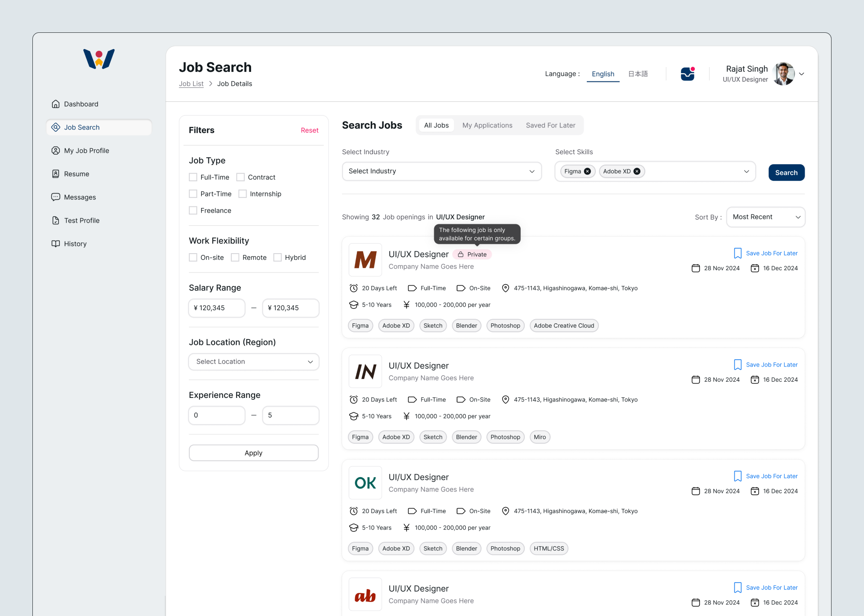Enable the On-site flexibility checkbox
Image resolution: width=864 pixels, height=616 pixels.
click(x=193, y=258)
